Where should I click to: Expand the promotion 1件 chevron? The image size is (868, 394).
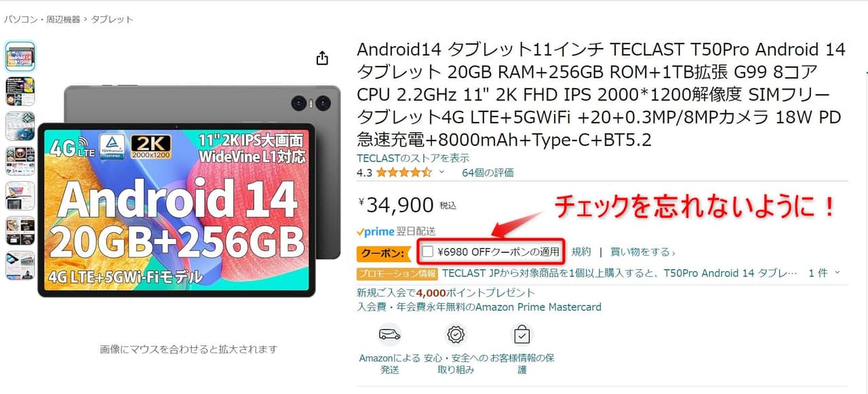click(837, 273)
